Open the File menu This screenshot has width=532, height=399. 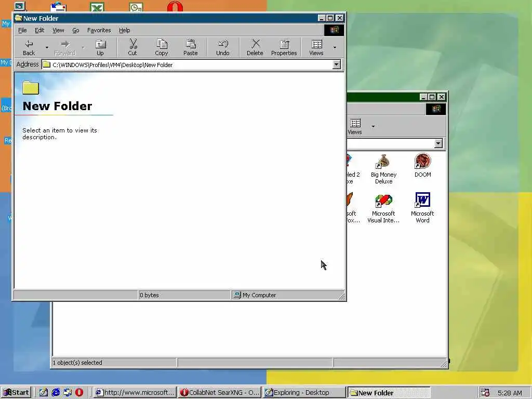click(22, 30)
